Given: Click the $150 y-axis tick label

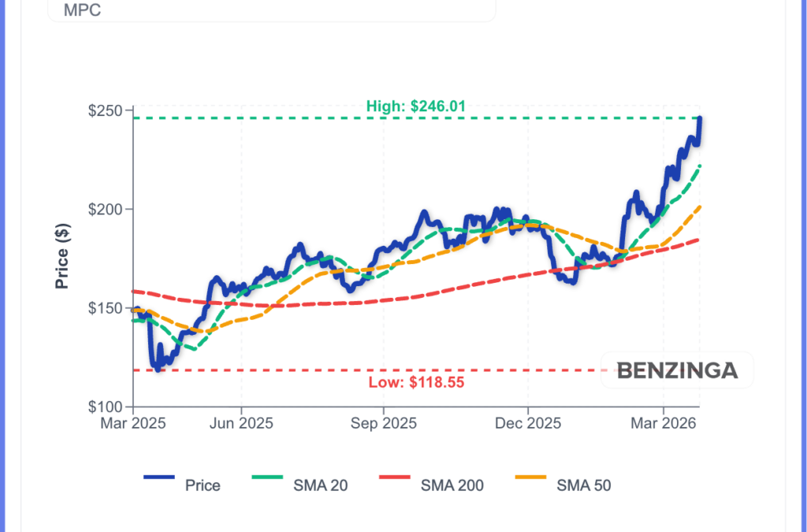Looking at the screenshot, I should tap(104, 308).
